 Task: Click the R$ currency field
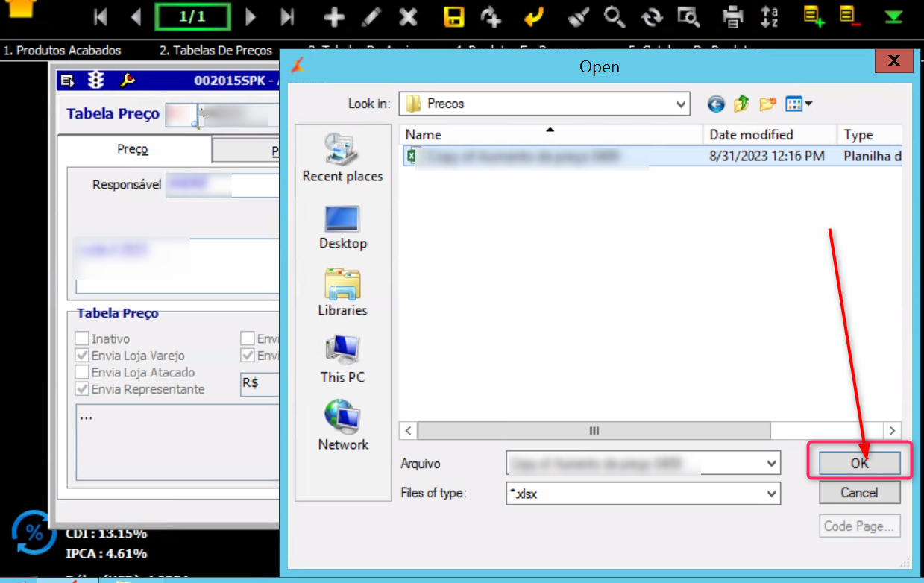tap(260, 385)
